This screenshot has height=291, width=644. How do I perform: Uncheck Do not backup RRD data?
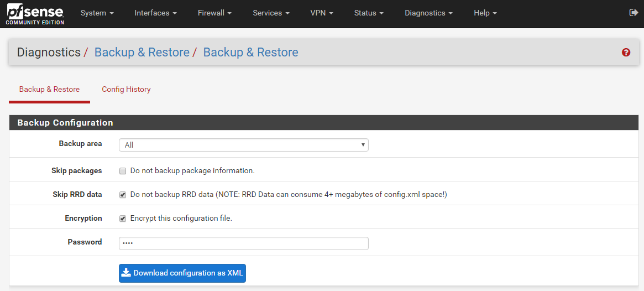[123, 195]
